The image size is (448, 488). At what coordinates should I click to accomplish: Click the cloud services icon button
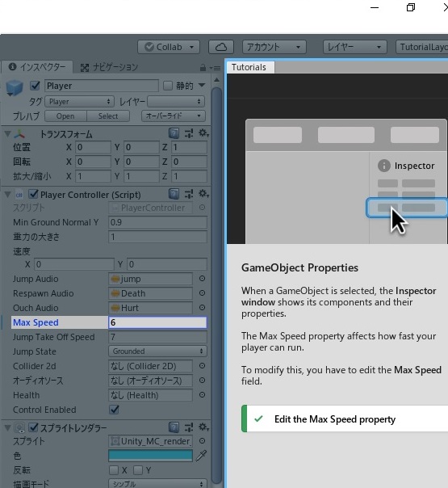tap(221, 47)
